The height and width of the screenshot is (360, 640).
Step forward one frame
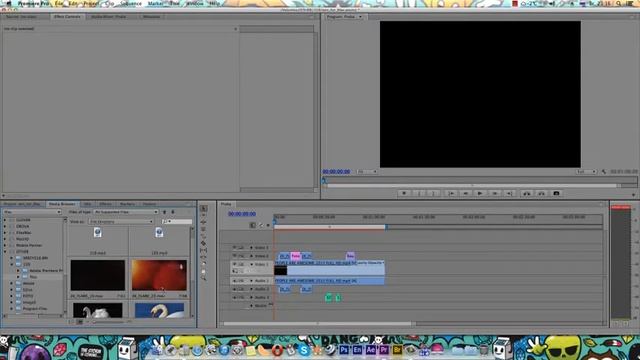(495, 193)
